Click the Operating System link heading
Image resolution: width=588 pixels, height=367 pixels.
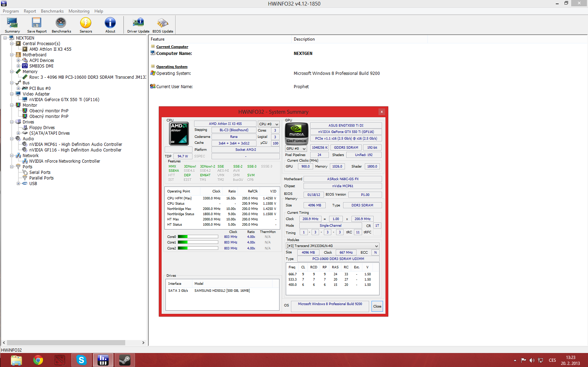point(172,67)
